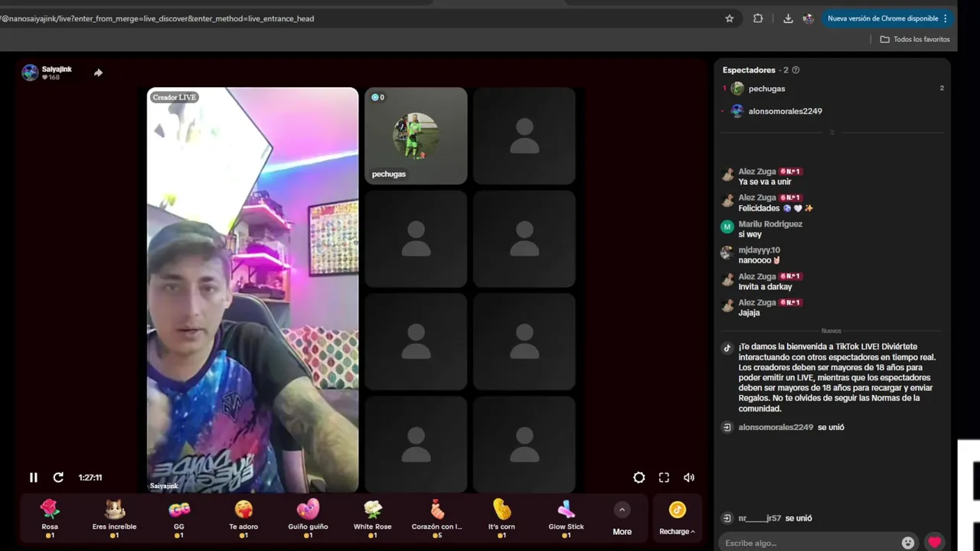Viewport: 980px width, 551px height.
Task: Send the Eres increíble gift
Action: click(x=114, y=518)
